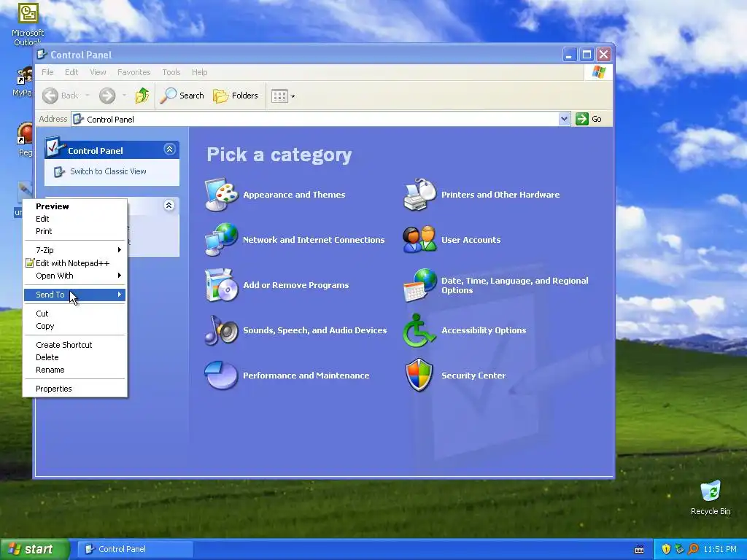Expand the Open With submenu
The image size is (747, 560).
click(75, 276)
